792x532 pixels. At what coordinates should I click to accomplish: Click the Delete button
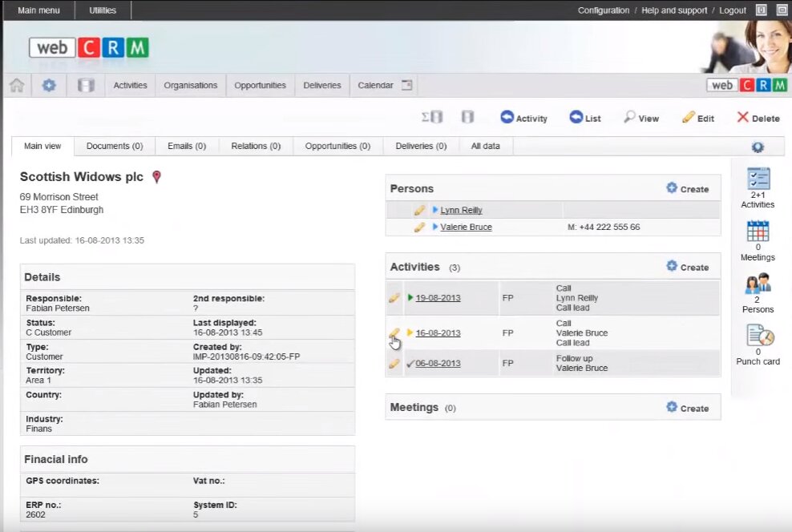(758, 118)
